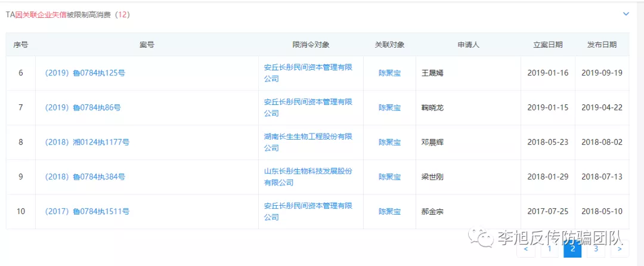The width and height of the screenshot is (644, 266).
Task: Open 山东长彤生物科技发展股份有限公司 company link
Action: 308,177
